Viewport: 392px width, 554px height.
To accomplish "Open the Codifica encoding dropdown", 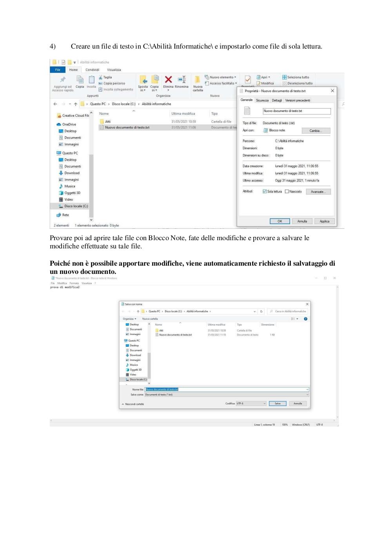I will tap(251, 404).
